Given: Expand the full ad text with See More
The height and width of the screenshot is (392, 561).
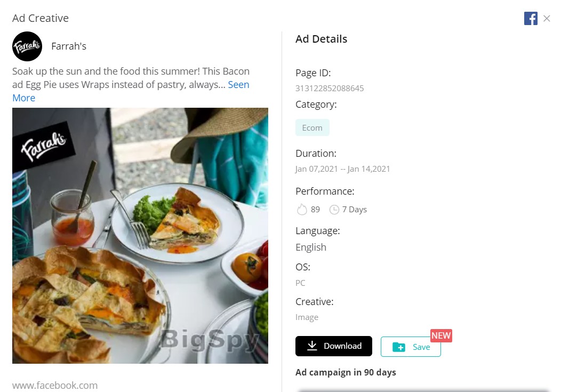Looking at the screenshot, I should coord(238,84).
